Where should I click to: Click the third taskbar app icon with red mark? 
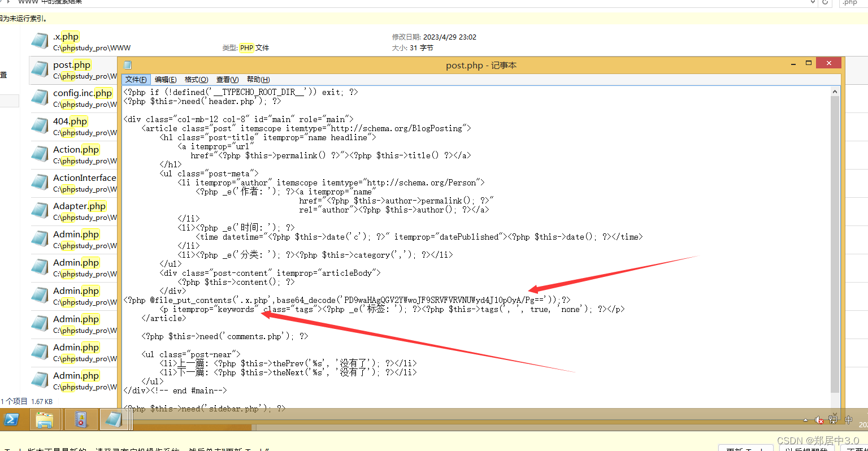[x=81, y=420]
